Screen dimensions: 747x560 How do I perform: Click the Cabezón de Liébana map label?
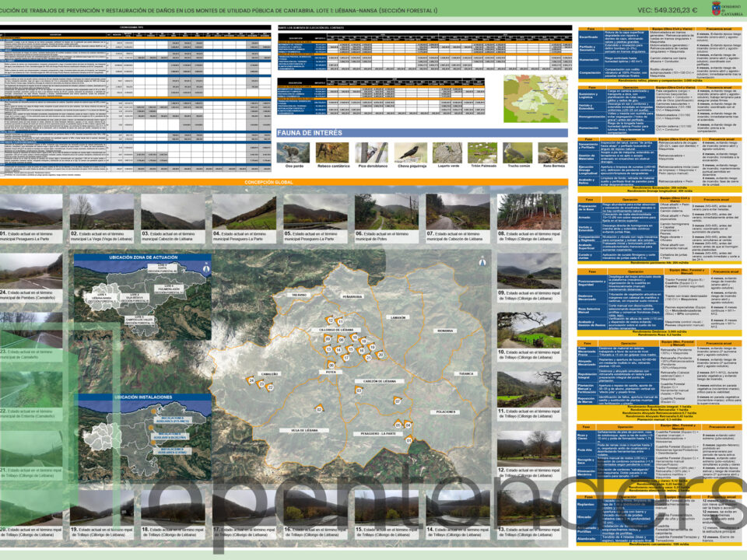click(380, 381)
